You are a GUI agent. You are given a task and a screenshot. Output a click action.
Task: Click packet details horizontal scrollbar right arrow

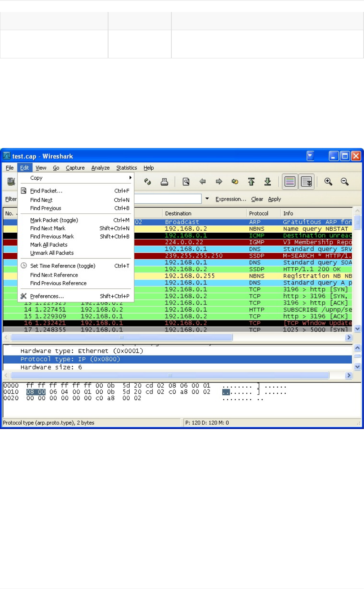(349, 375)
